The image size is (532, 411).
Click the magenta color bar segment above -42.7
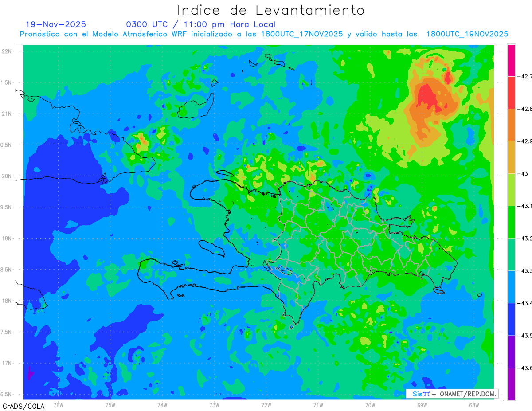(511, 60)
